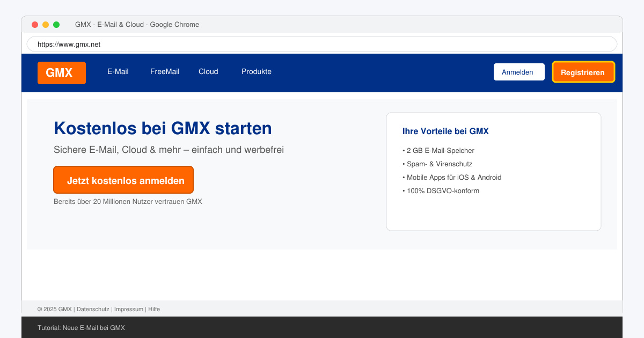Screen dimensions: 644x338
Task: Close the Chrome window with red button
Action: tap(35, 25)
